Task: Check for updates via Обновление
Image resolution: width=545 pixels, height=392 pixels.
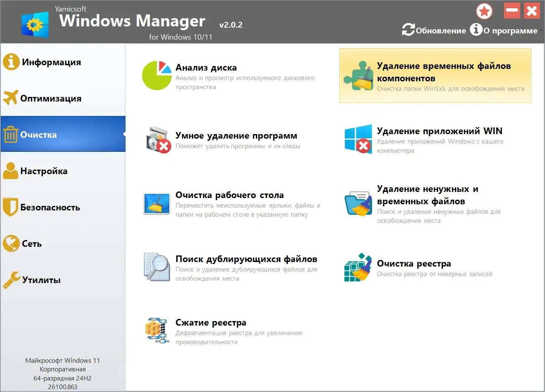Action: click(434, 30)
